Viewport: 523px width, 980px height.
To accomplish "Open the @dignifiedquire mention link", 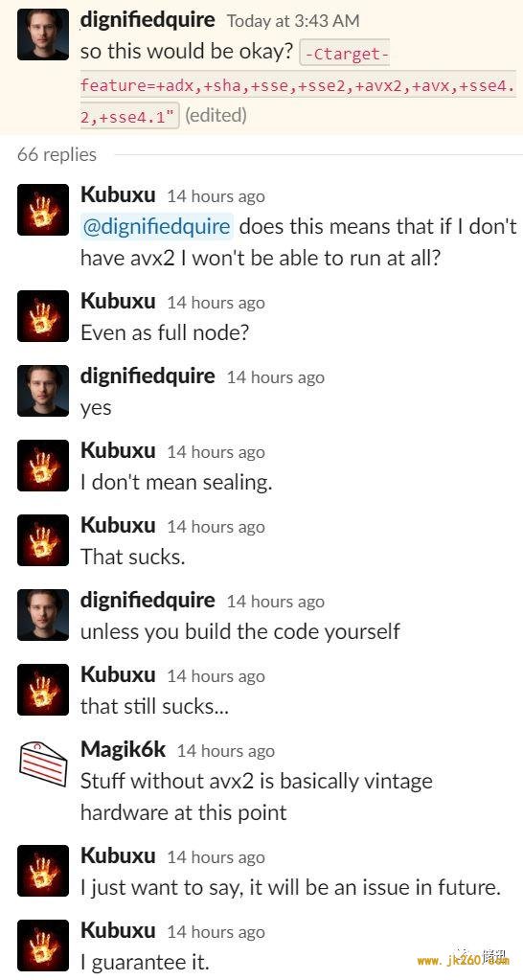I will (156, 226).
